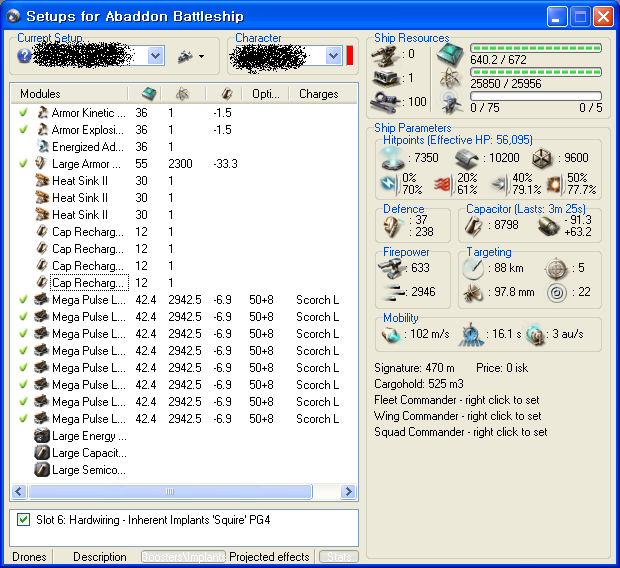This screenshot has width=620, height=568.
Task: Click the armor hitpoints icon
Action: click(467, 159)
